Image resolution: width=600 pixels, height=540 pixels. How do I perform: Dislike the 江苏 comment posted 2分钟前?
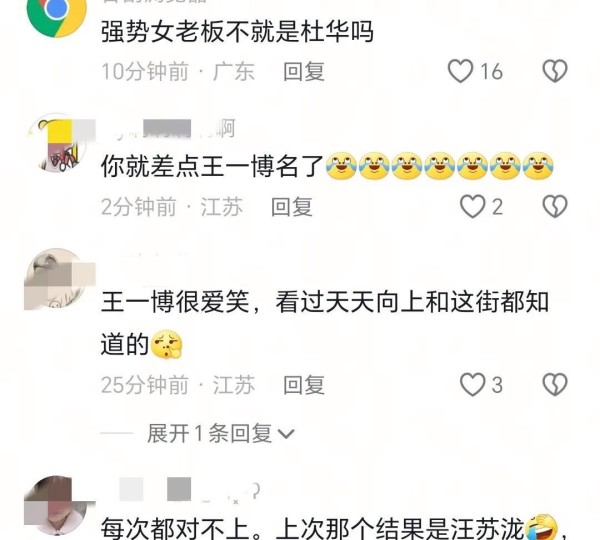click(555, 207)
